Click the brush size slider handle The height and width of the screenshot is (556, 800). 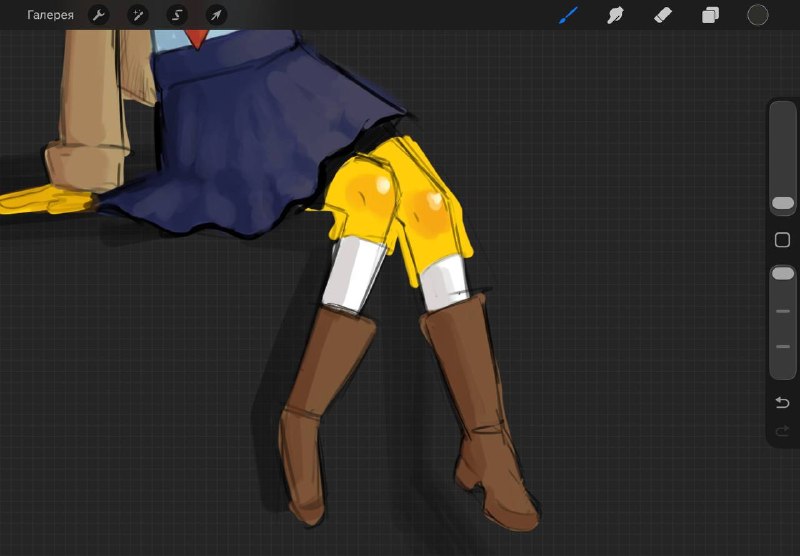[x=783, y=204]
